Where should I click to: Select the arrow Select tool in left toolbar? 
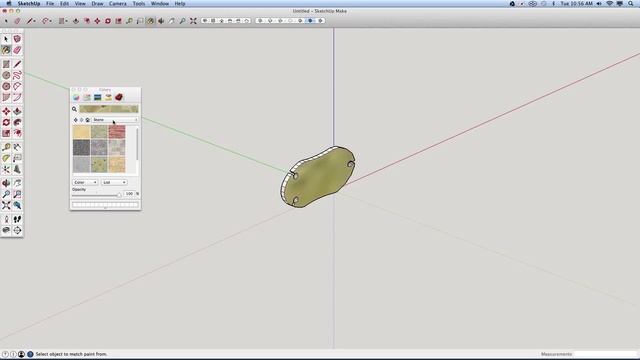tap(6, 39)
